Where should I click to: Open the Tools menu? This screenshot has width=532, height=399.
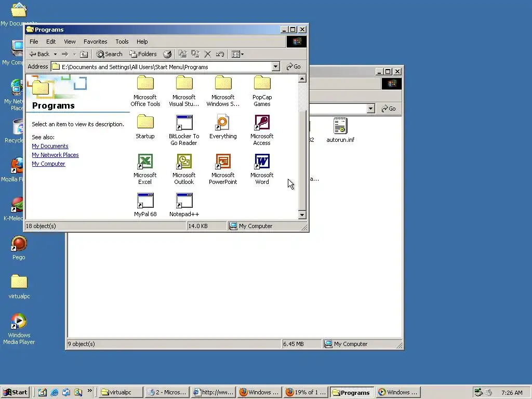pos(122,42)
